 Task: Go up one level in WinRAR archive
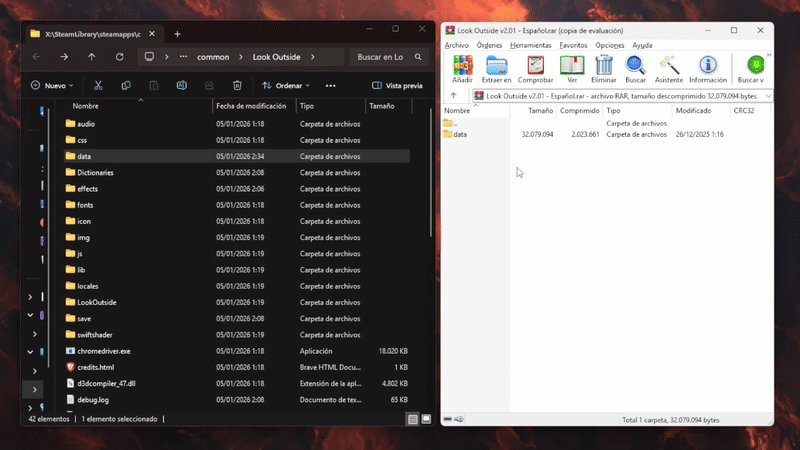453,96
